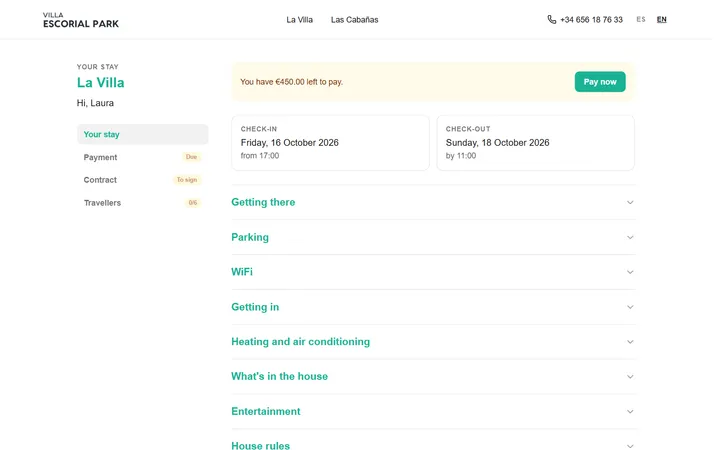Viewport: 720px width, 450px height.
Task: Open the Getting there heading
Action: click(x=263, y=202)
